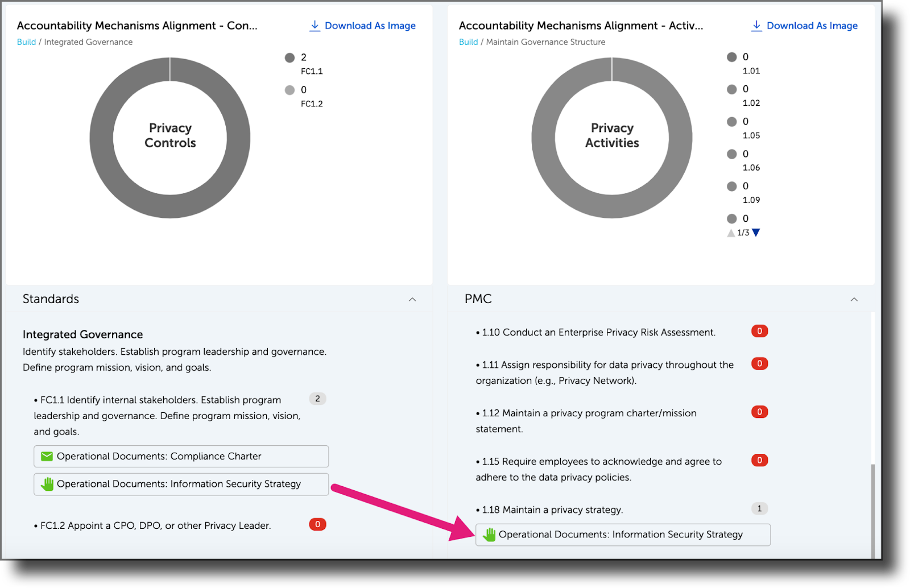Collapse the PMC section

pos(854,299)
